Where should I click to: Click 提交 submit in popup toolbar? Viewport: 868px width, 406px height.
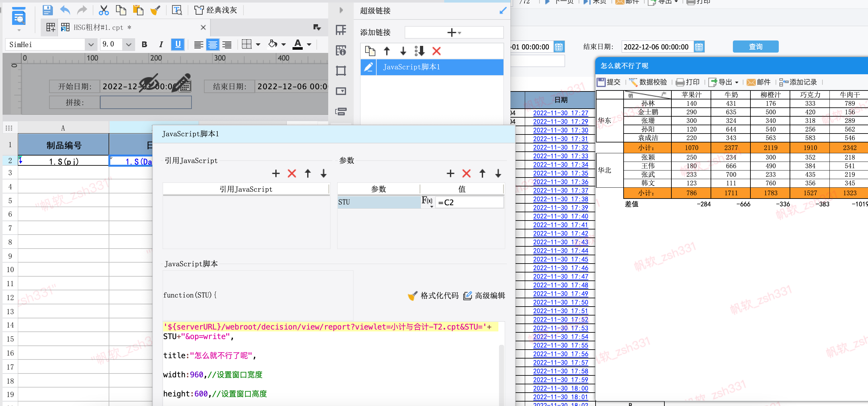point(608,82)
